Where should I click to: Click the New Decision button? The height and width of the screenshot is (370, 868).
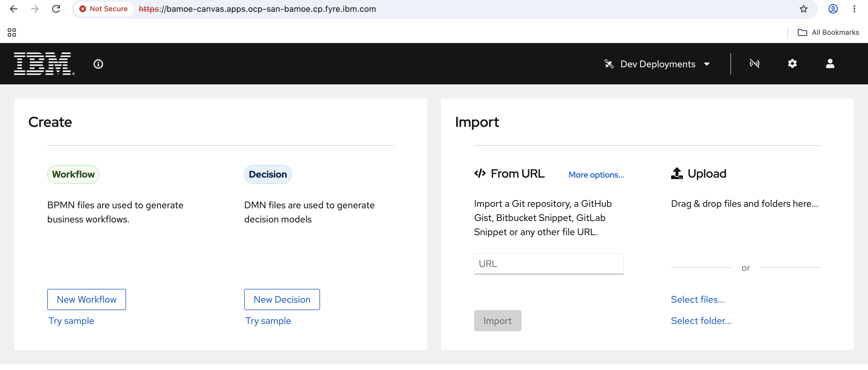coord(282,299)
